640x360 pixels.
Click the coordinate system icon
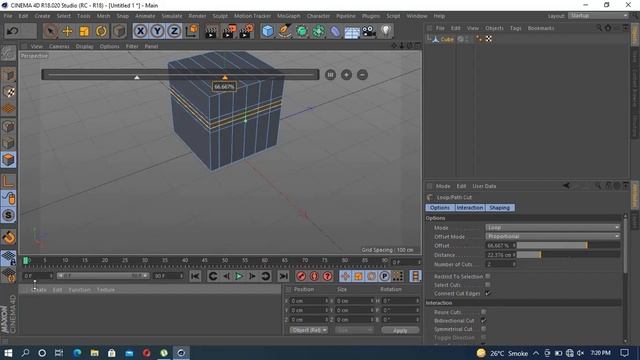[191, 31]
